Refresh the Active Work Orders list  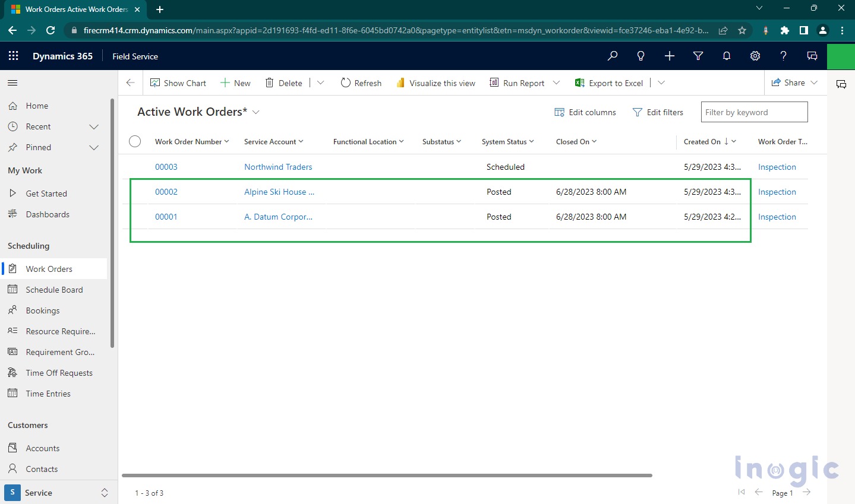[360, 83]
